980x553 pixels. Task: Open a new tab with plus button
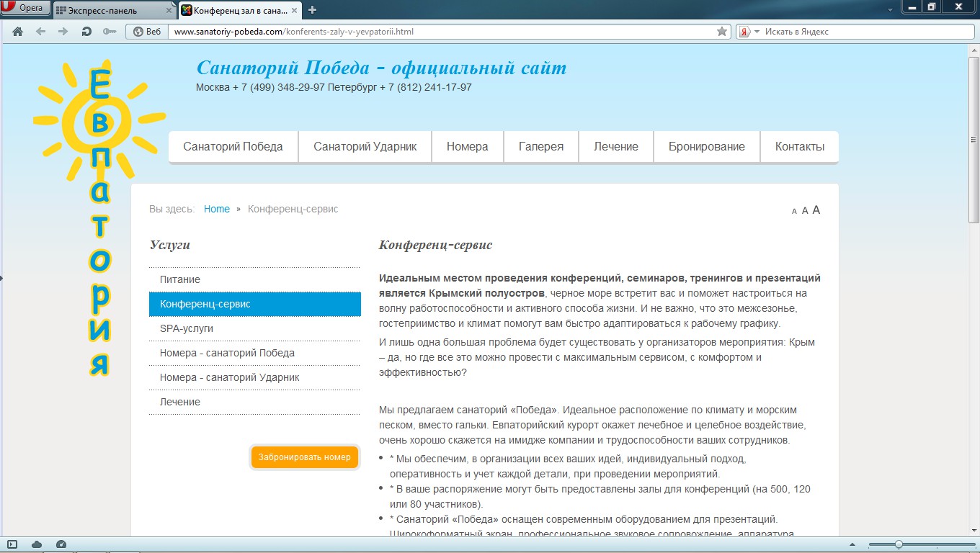[312, 10]
